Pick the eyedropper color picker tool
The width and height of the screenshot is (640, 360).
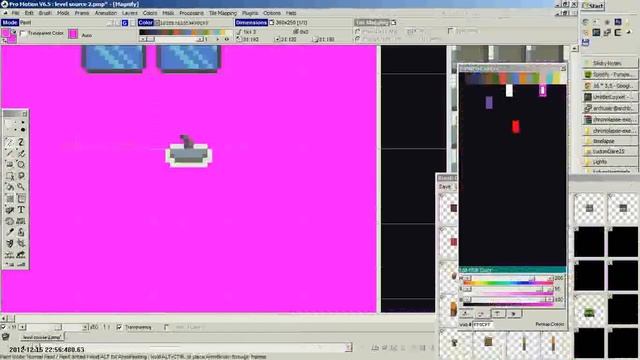point(9,232)
